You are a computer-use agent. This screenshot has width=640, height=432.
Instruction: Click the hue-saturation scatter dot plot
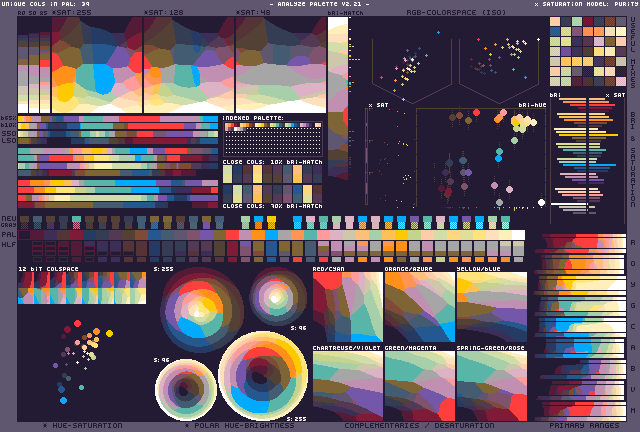click(x=82, y=361)
